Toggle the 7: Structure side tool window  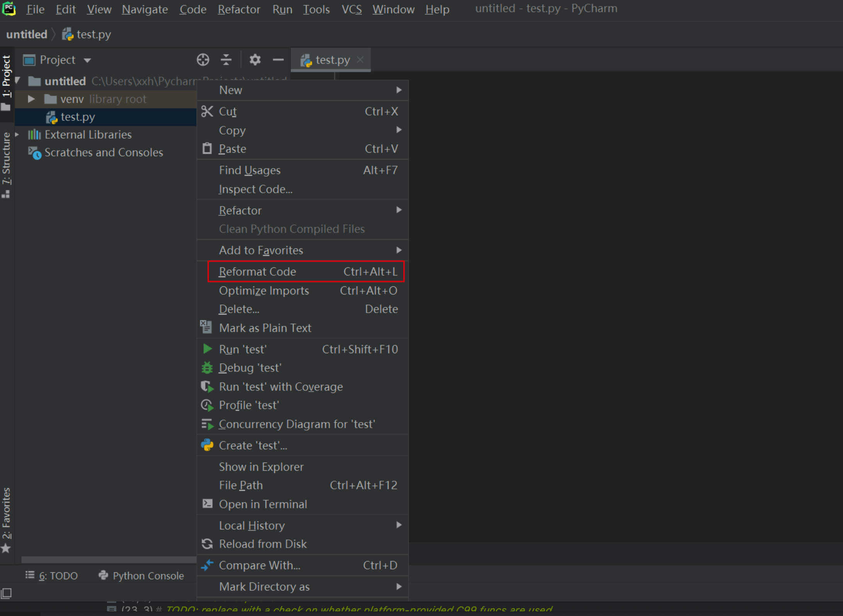(6, 165)
